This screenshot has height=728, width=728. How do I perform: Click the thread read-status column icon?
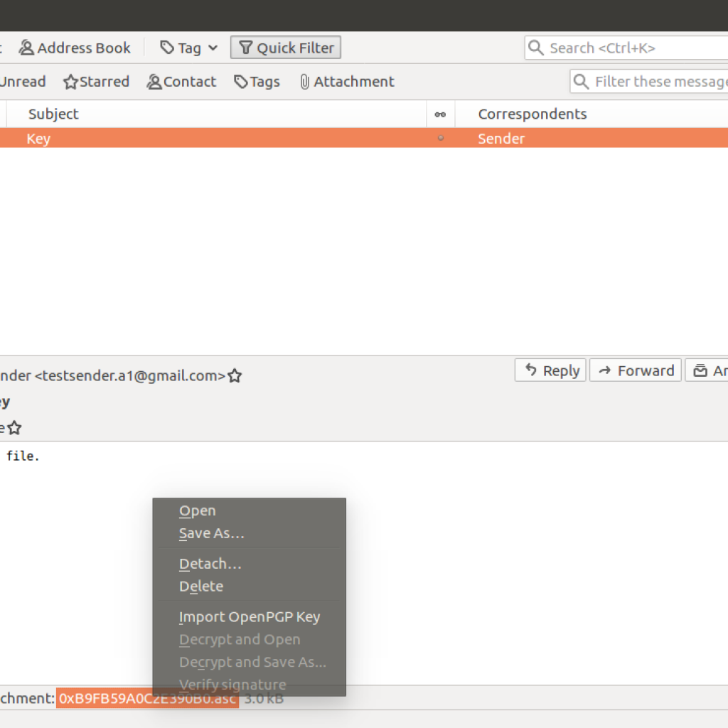440,114
